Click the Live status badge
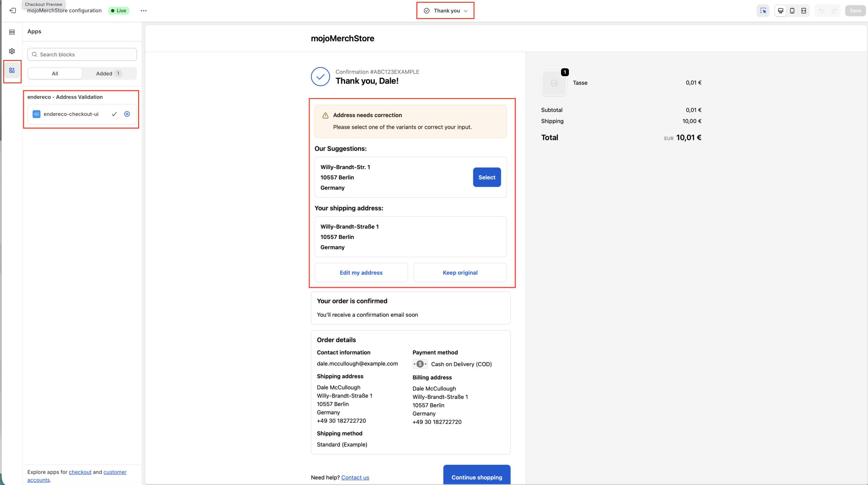This screenshot has width=868, height=485. click(x=119, y=11)
